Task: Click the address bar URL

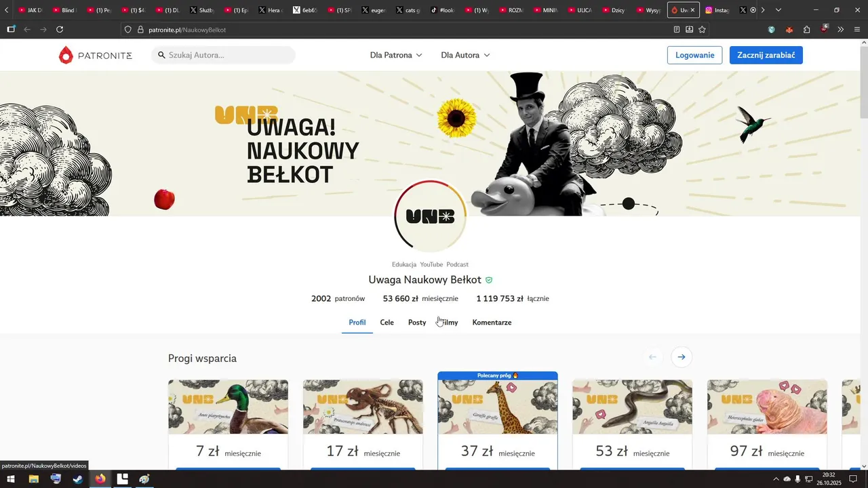Action: [187, 30]
